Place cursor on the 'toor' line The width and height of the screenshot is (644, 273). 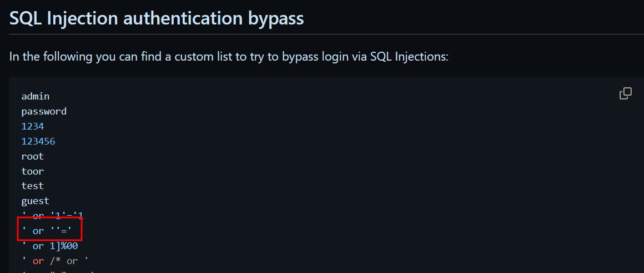coord(33,171)
